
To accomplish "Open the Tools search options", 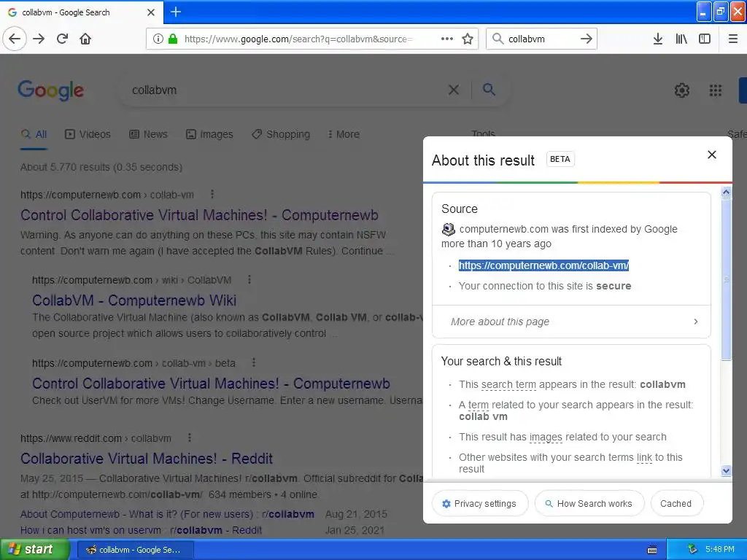I will [484, 133].
